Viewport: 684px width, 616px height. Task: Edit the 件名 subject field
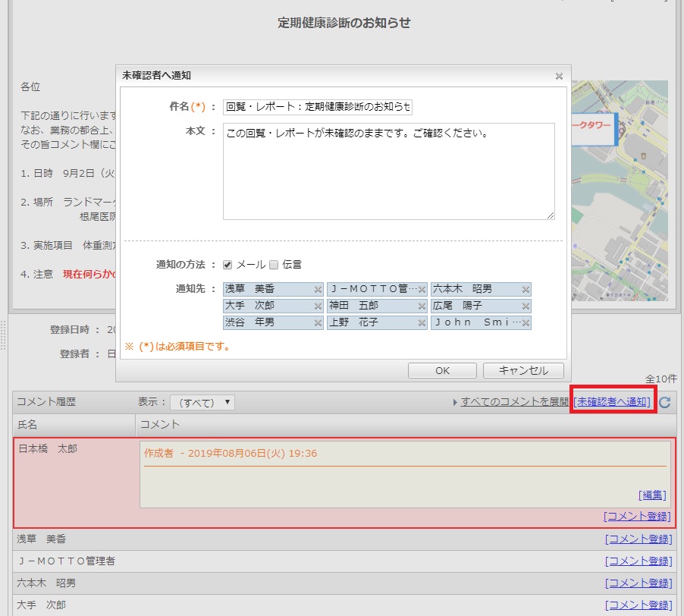pos(318,107)
